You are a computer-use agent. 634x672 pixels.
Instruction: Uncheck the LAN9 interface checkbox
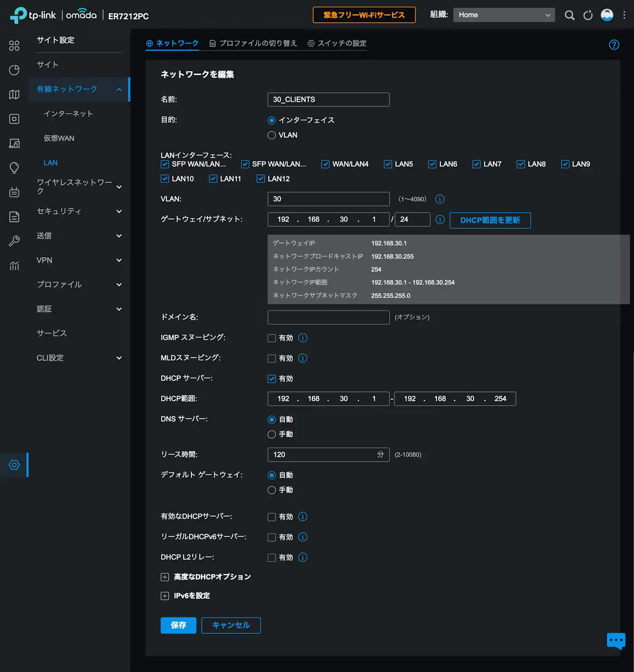pos(565,164)
